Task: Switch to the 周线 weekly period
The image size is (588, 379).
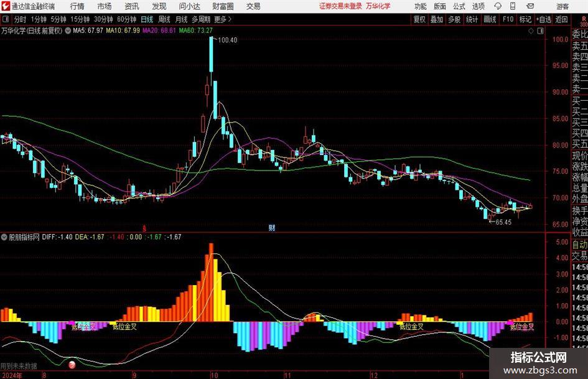Action: (x=164, y=19)
